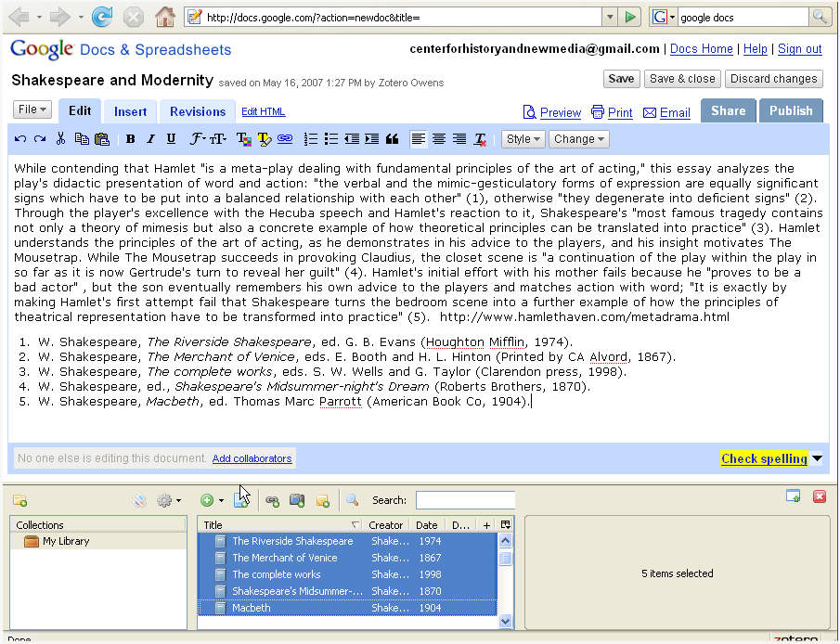Click Zotero's create item from current page icon
Viewport: 840px width, 644px height.
241,500
